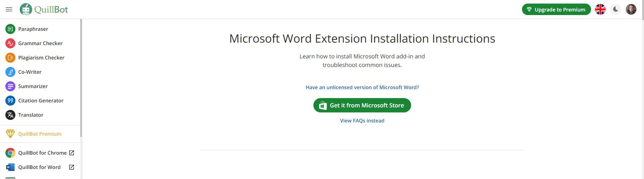Click the Translator icon
The image size is (644, 179).
[10, 115]
